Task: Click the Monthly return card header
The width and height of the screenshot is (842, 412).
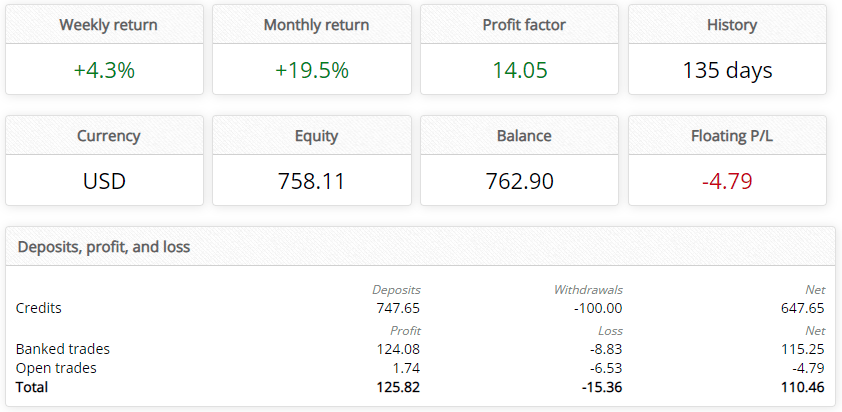Action: pyautogui.click(x=316, y=25)
